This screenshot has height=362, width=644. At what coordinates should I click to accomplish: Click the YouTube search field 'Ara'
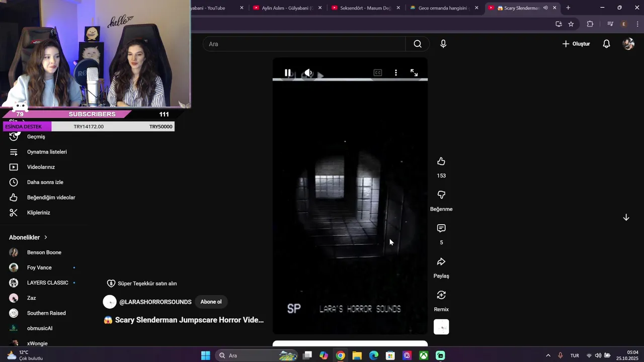click(304, 44)
